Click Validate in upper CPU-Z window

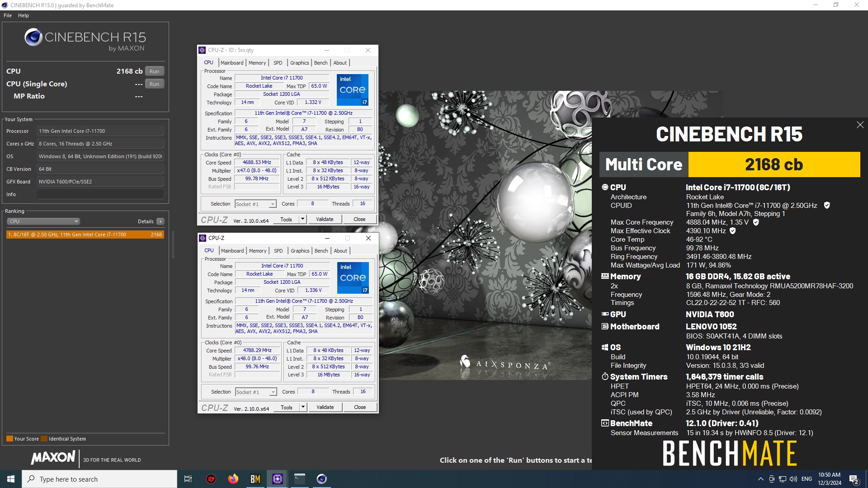coord(325,219)
